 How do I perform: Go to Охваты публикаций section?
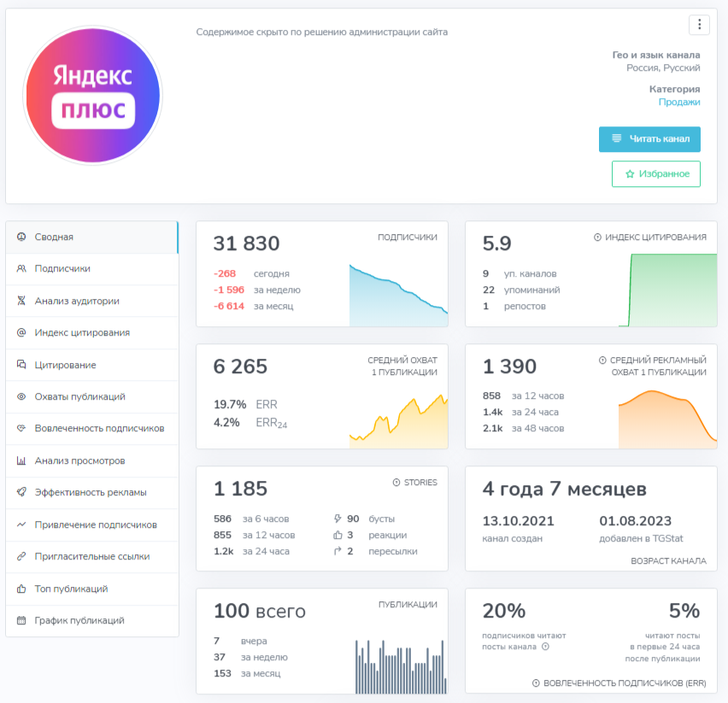pos(92,396)
